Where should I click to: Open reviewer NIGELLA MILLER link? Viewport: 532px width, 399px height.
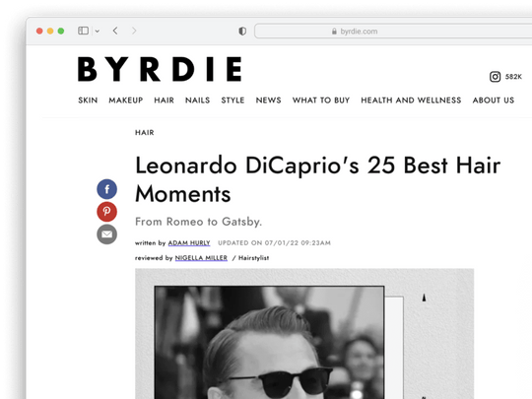pos(201,258)
